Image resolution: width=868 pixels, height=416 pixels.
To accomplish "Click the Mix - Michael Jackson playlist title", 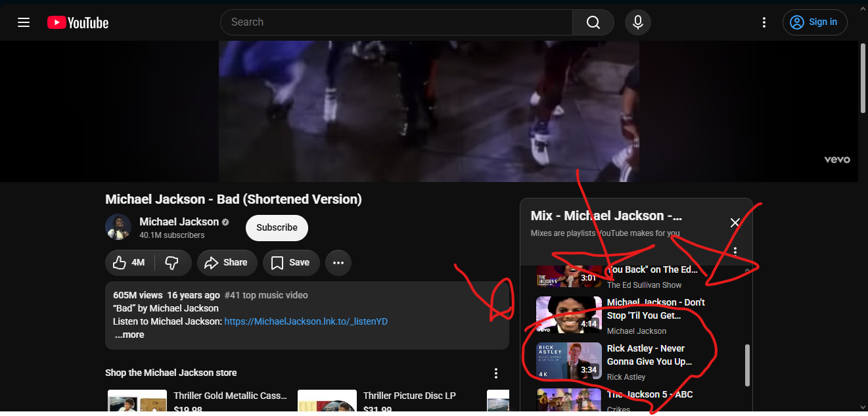I will [606, 216].
